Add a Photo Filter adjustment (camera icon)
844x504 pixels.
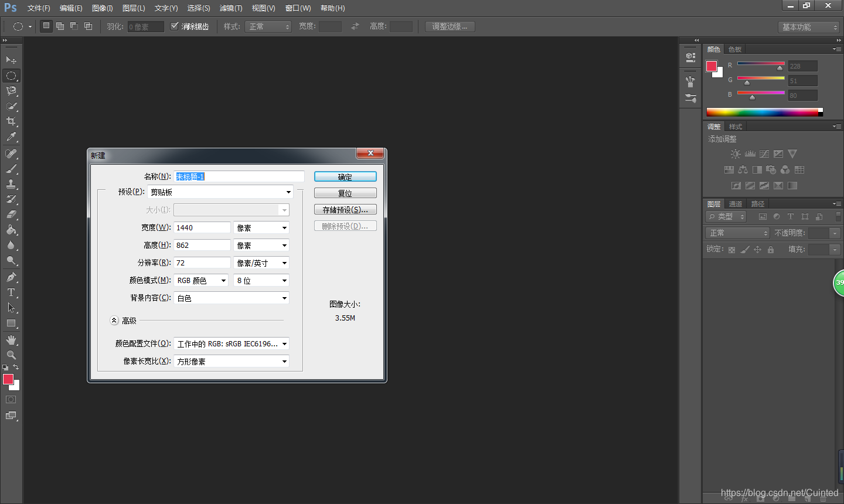(x=771, y=170)
